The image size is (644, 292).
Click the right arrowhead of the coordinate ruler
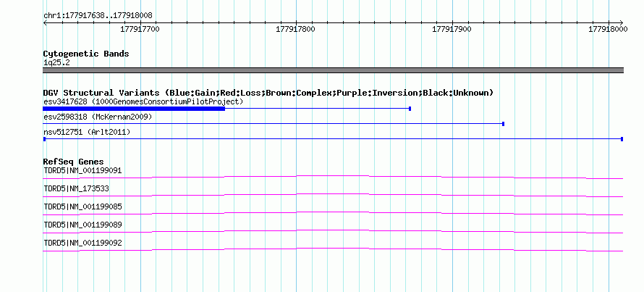622,22
